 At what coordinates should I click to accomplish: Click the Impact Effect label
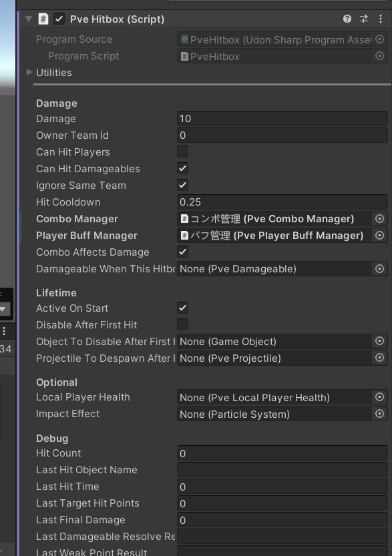(x=67, y=414)
